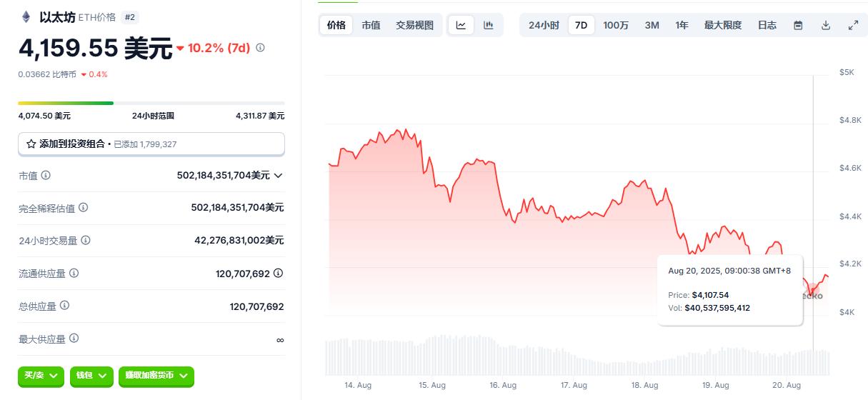Open the 钱包 dropdown
868x400 pixels.
91,376
